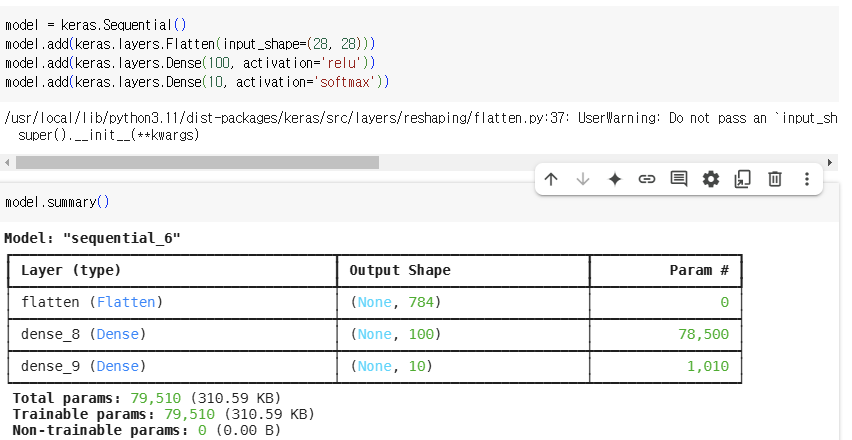Image resolution: width=852 pixels, height=440 pixels.
Task: Click right arrow of output scrollbar
Action: (x=830, y=162)
